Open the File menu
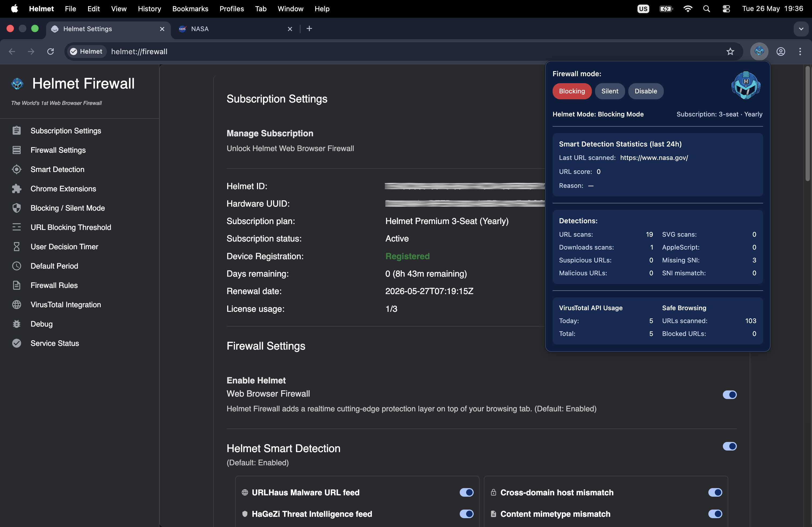812x527 pixels. (70, 9)
